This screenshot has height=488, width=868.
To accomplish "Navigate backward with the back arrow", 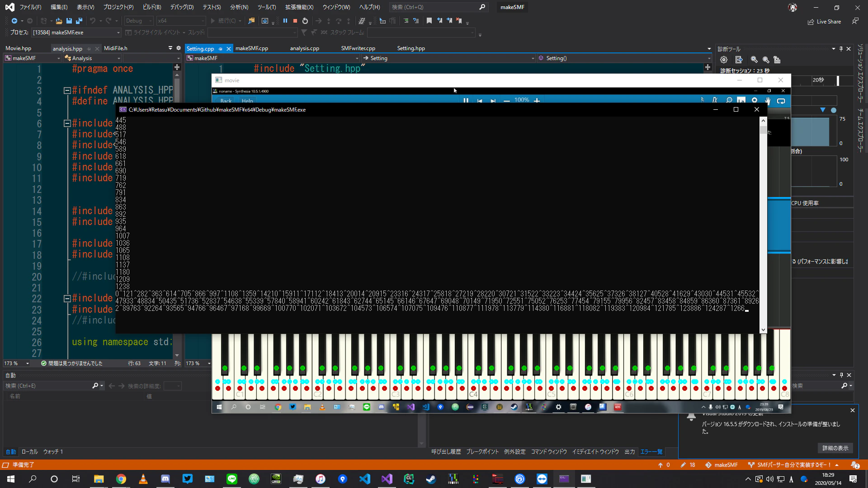I will pyautogui.click(x=14, y=21).
